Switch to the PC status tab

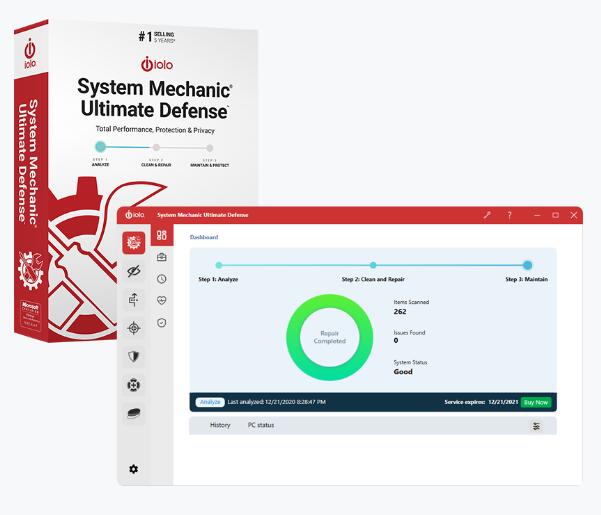(261, 425)
